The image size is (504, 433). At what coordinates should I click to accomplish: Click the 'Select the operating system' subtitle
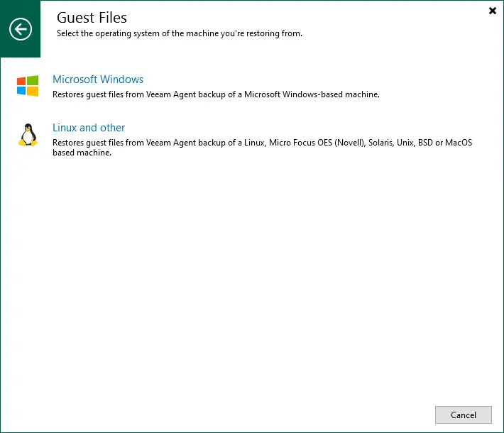pyautogui.click(x=179, y=33)
